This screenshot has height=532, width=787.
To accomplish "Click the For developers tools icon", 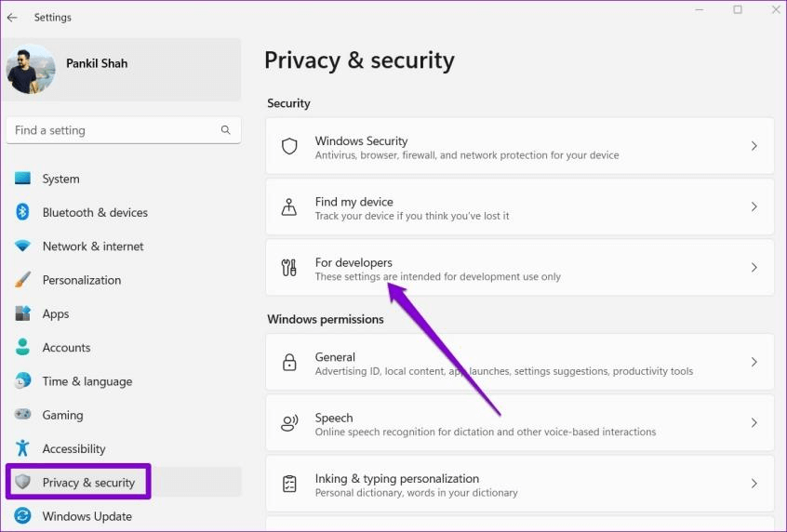I will coord(289,268).
